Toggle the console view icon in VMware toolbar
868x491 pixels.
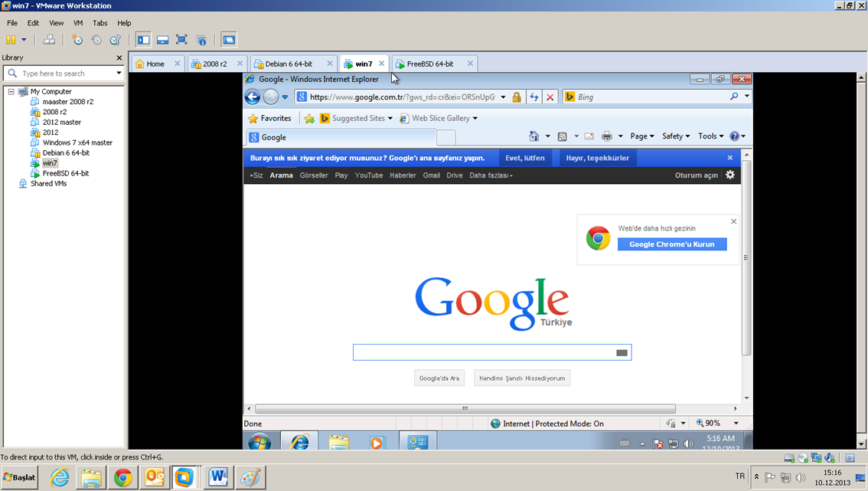tap(228, 40)
